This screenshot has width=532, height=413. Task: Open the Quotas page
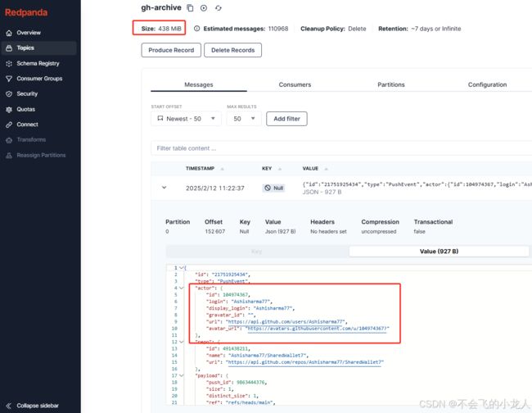point(26,109)
